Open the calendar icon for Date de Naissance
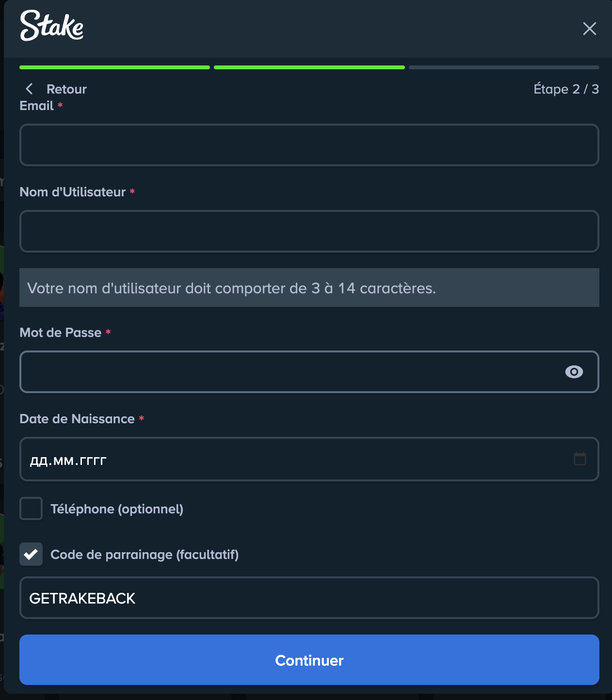 point(580,459)
